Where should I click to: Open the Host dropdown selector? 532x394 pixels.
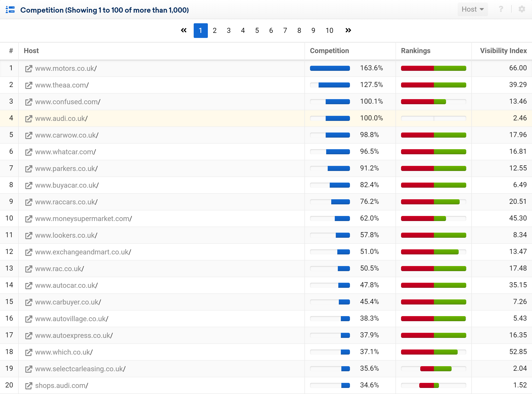pos(473,9)
